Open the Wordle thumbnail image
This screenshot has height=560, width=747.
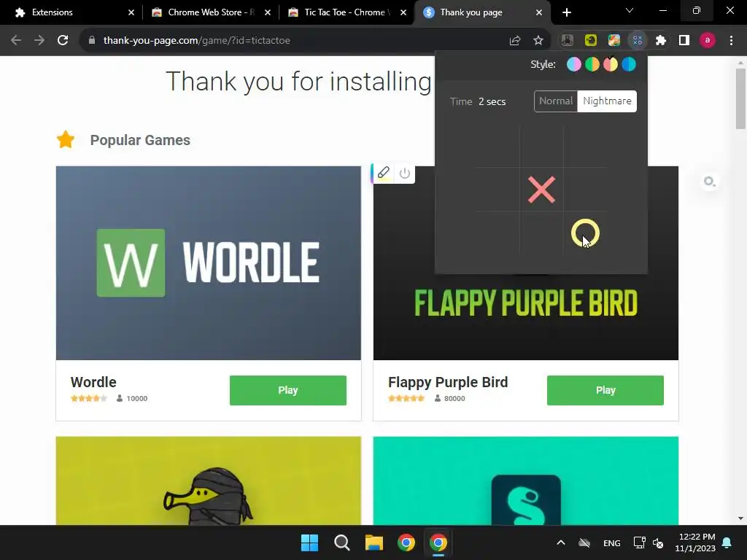[x=208, y=262]
